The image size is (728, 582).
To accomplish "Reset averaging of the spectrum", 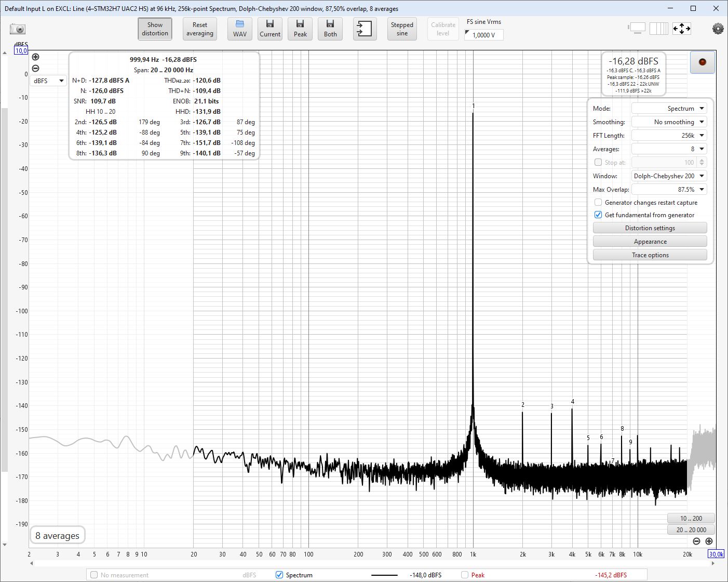I will pyautogui.click(x=200, y=29).
